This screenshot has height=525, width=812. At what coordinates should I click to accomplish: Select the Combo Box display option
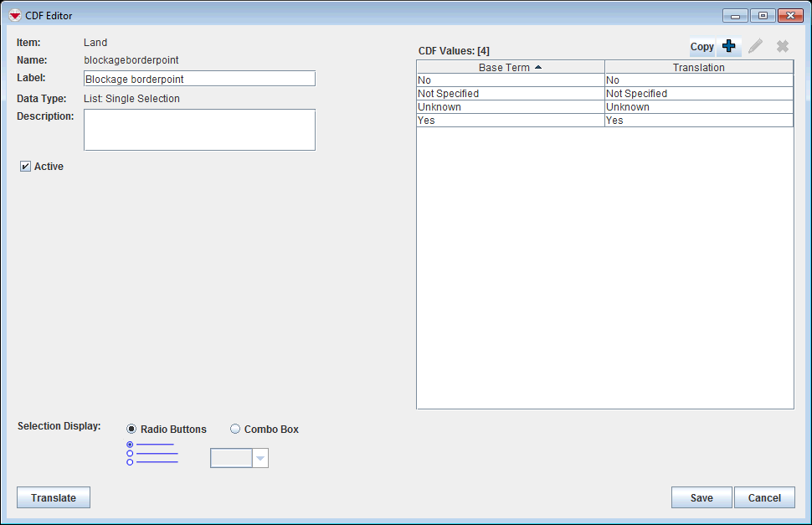(x=235, y=430)
